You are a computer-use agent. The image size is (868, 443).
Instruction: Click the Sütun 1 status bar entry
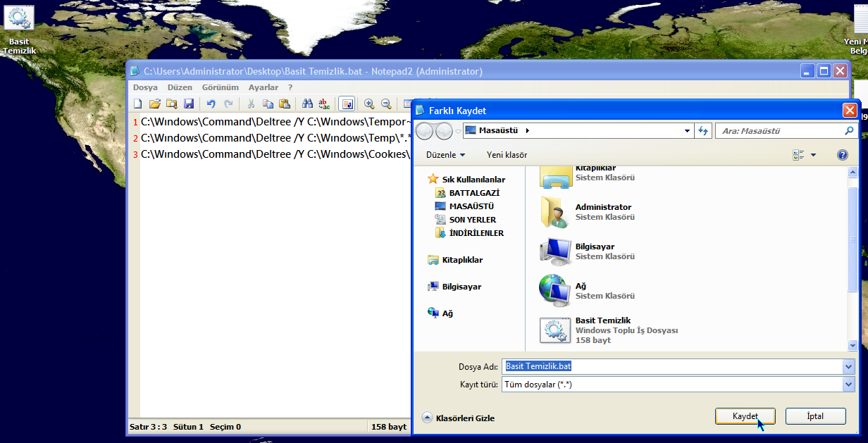click(188, 427)
